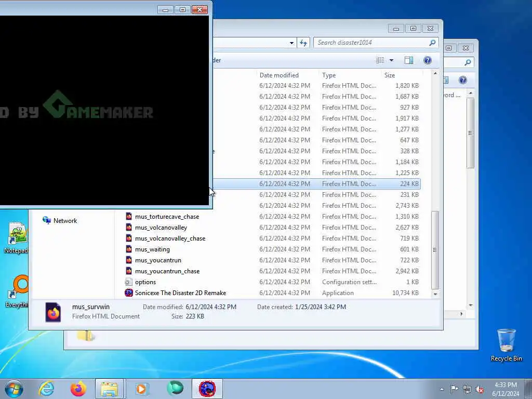Image resolution: width=532 pixels, height=399 pixels.
Task: Sort by the Size column header
Action: 390,75
